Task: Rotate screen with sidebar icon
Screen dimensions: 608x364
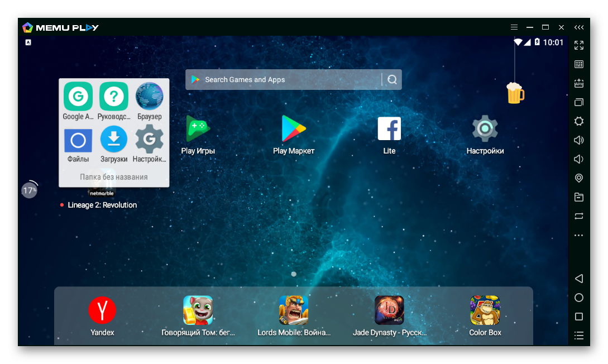Action: coord(579,216)
